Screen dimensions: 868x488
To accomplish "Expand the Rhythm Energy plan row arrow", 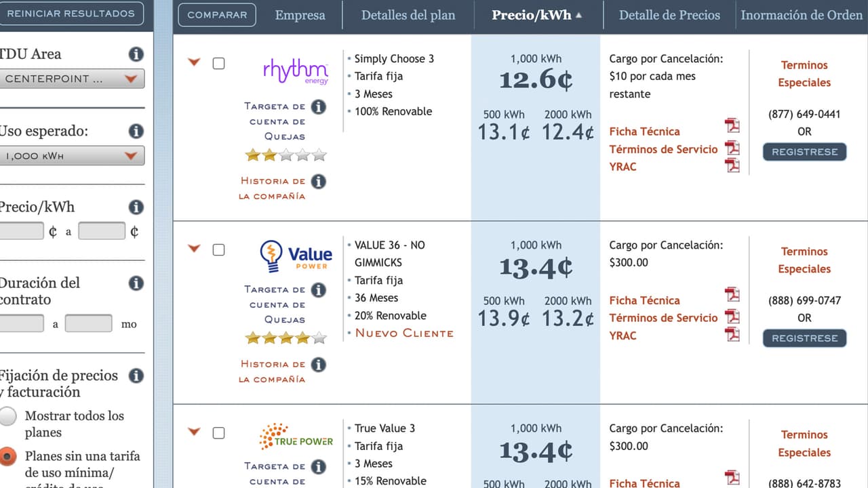I will point(194,62).
